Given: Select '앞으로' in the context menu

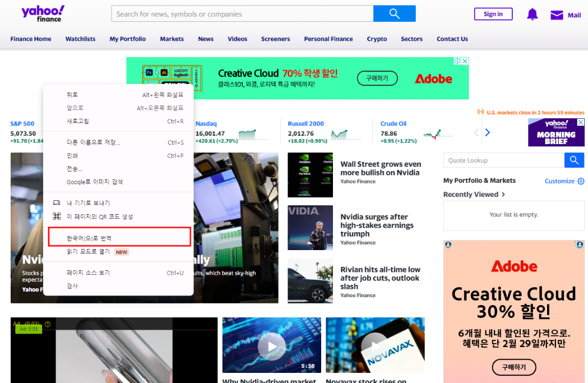Looking at the screenshot, I should click(118, 108).
